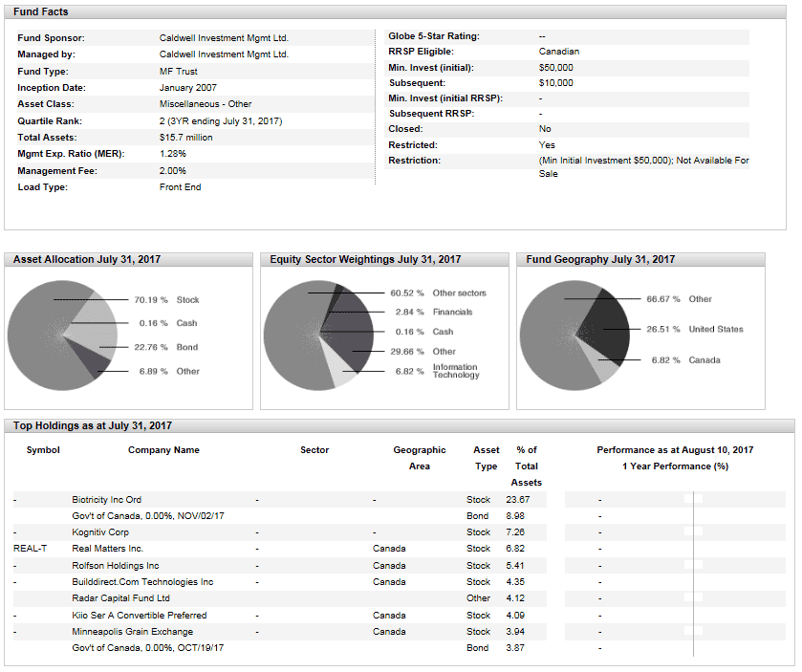Click the Rolfson Holdings Inc holding
This screenshot has height=672, width=802.
[115, 566]
